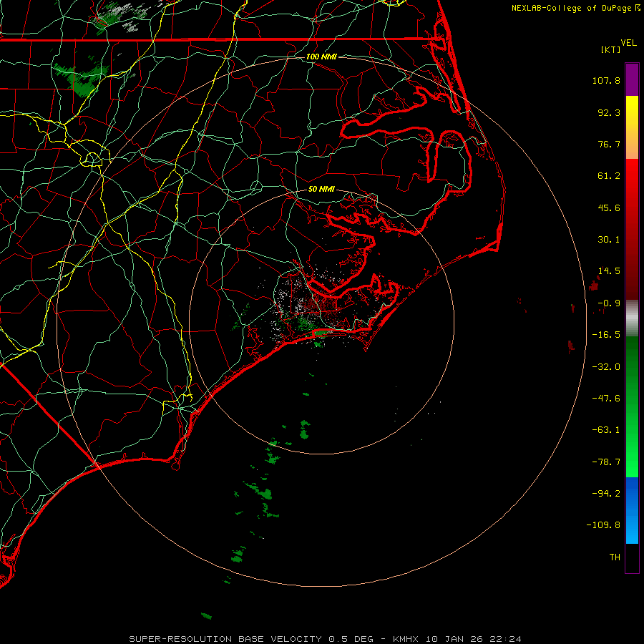The height and width of the screenshot is (644, 644).
Task: Click the purple segment of velocity color bar
Action: coord(632,79)
